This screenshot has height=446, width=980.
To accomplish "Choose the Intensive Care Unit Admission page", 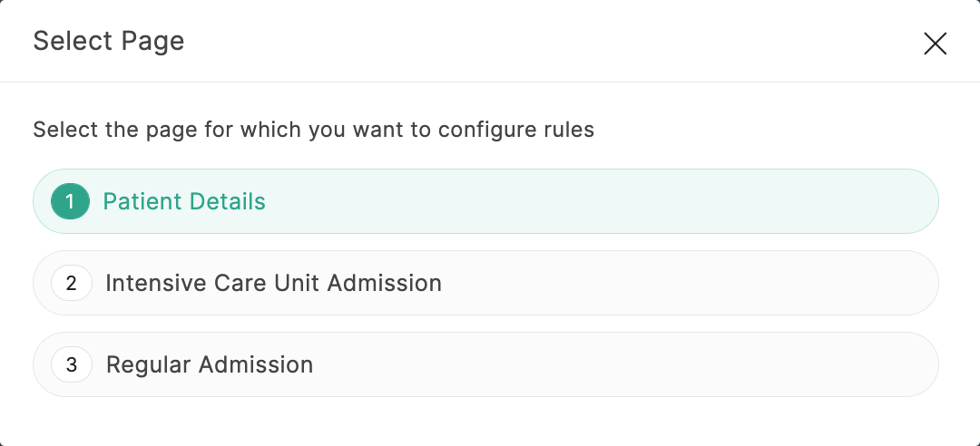I will point(485,283).
